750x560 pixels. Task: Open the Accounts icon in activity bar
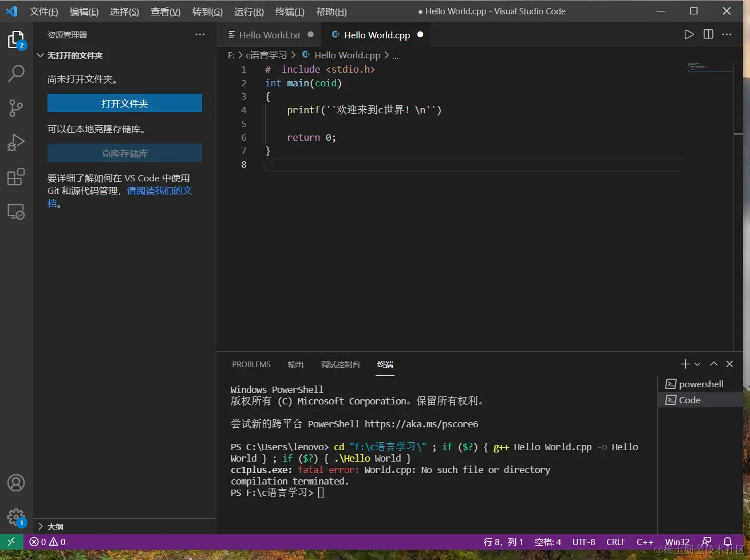tap(16, 483)
